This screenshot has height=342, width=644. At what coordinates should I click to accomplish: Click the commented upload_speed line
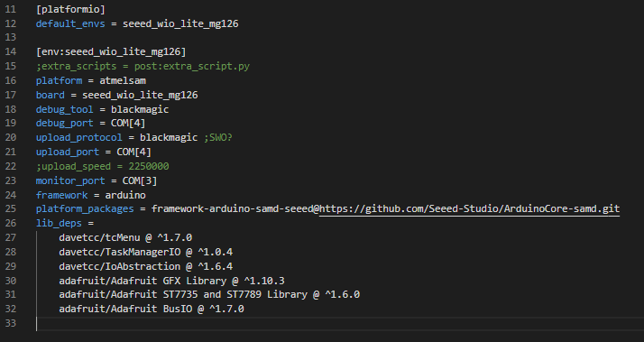pyautogui.click(x=102, y=166)
